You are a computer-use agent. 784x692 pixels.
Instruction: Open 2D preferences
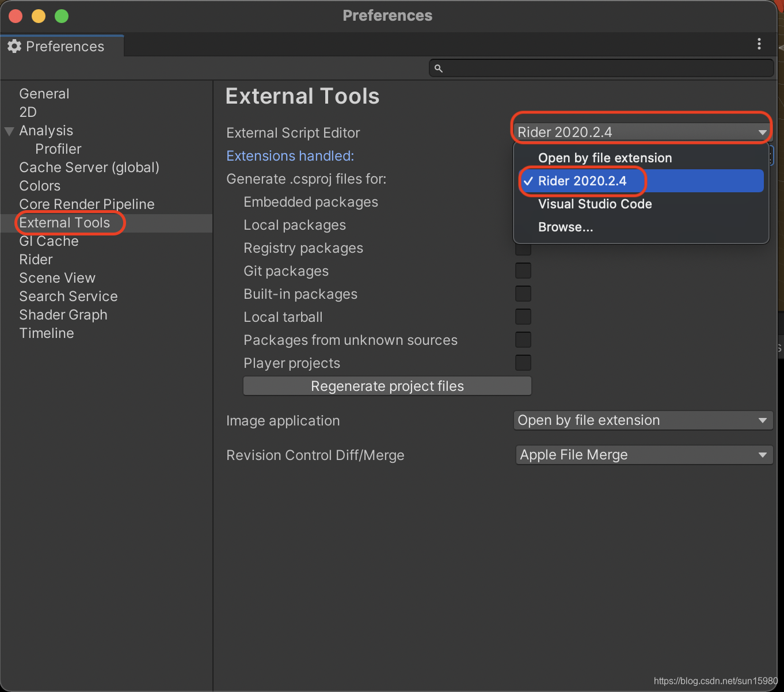[28, 112]
